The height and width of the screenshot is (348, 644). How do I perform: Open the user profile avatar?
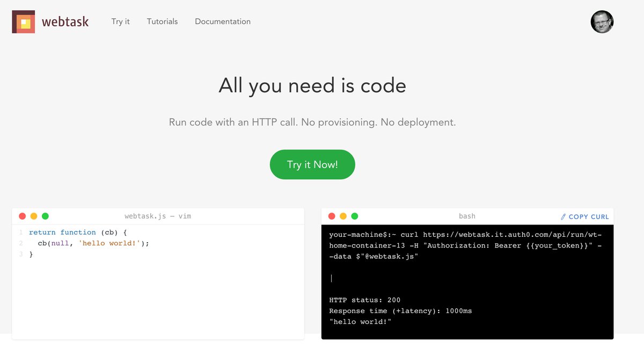pyautogui.click(x=602, y=22)
